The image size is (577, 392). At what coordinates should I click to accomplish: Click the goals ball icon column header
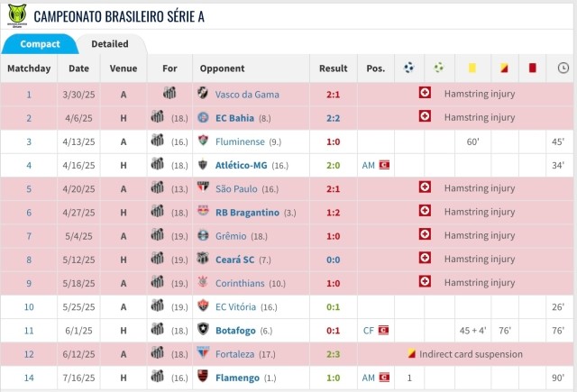[409, 68]
